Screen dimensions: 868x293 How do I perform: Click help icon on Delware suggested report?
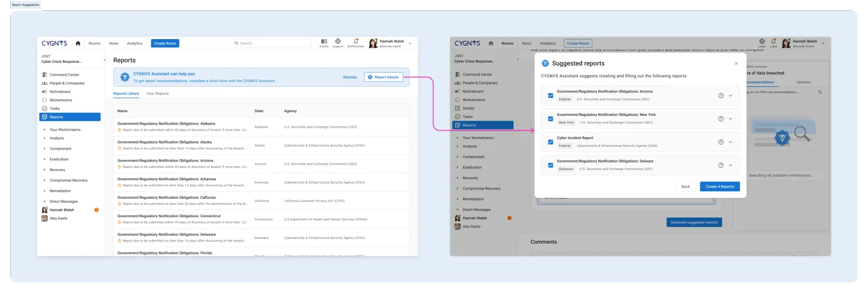tap(720, 165)
